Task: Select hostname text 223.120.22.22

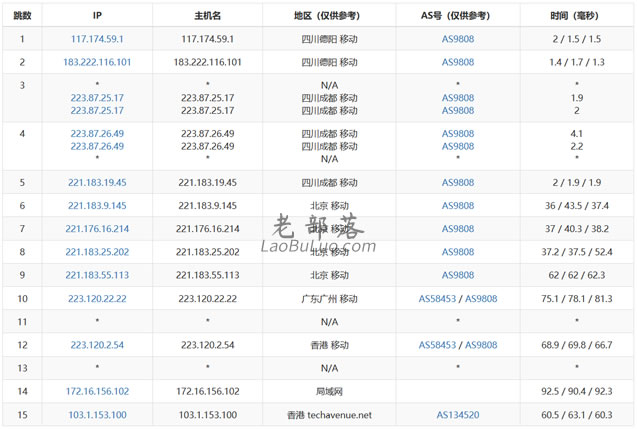Action: (x=208, y=299)
